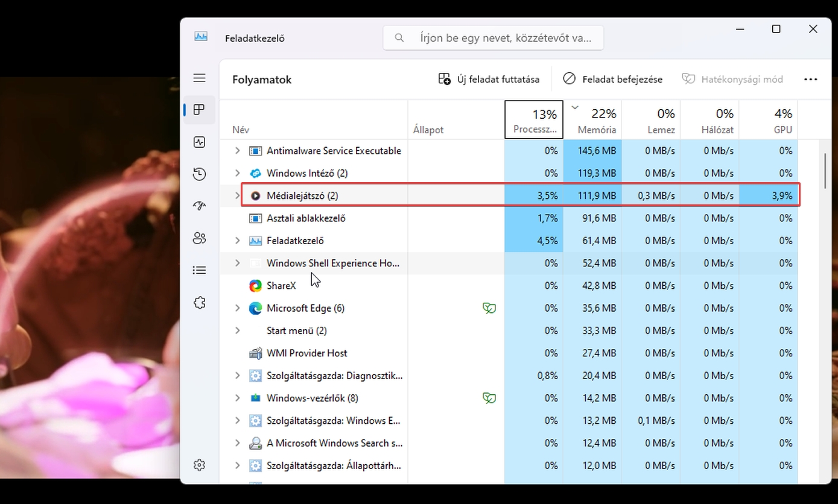Open the Performance sidebar icon
This screenshot has height=504, width=838.
tap(199, 142)
